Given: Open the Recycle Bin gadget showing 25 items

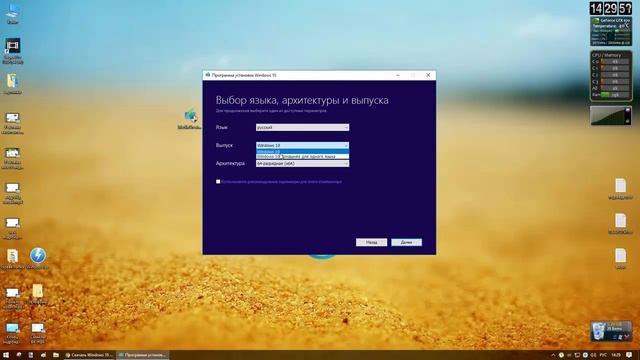Looking at the screenshot, I should [611, 331].
